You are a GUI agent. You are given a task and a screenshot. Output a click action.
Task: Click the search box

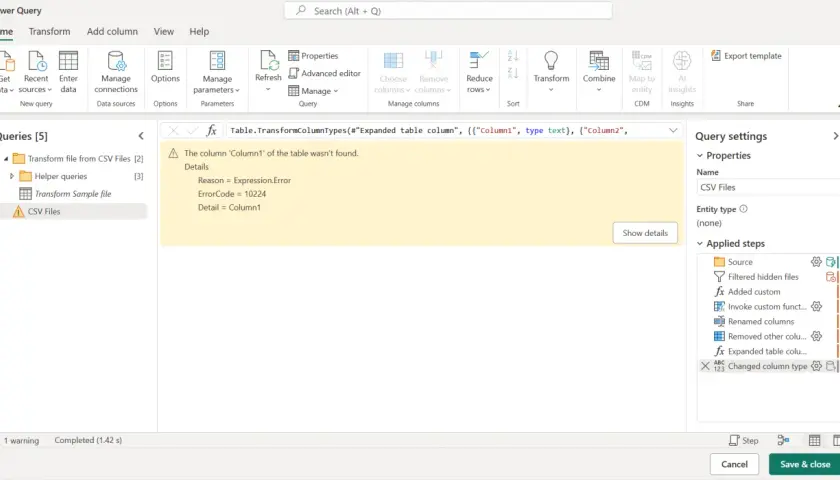(448, 11)
